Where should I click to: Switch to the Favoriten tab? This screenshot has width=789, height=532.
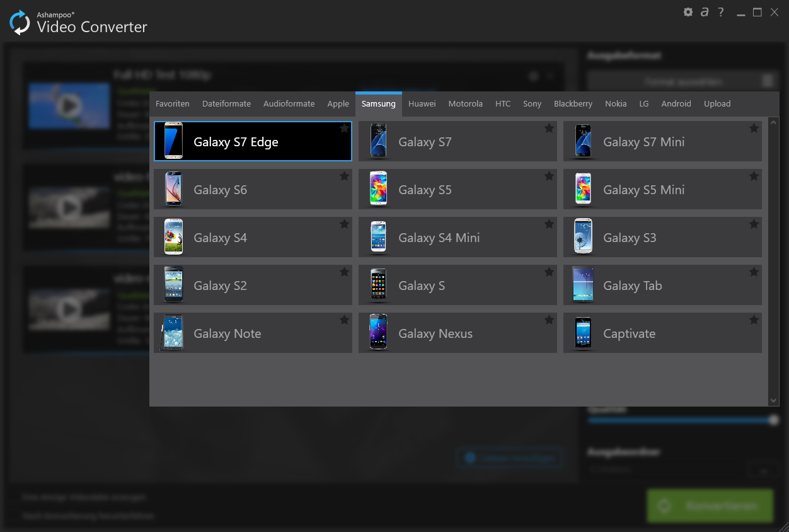coord(173,104)
